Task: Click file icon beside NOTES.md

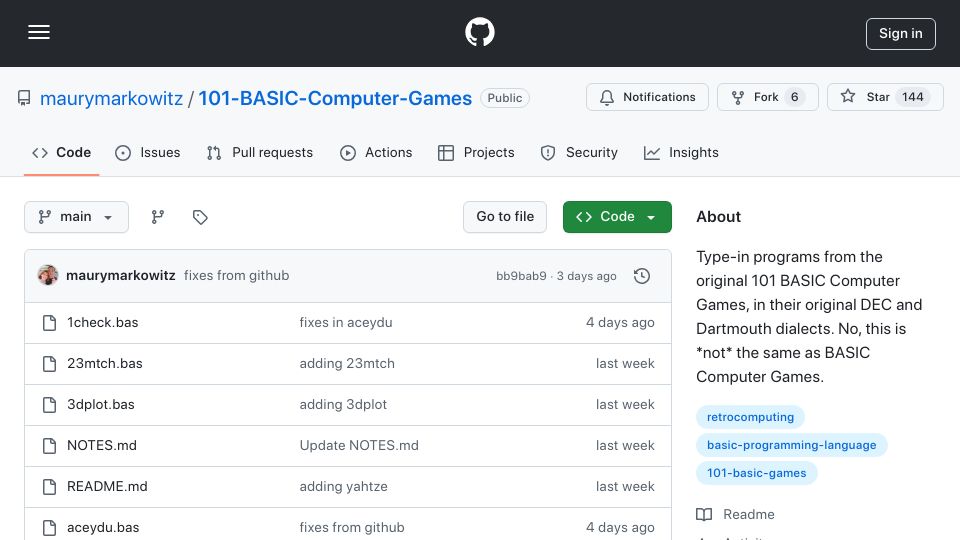Action: click(50, 446)
